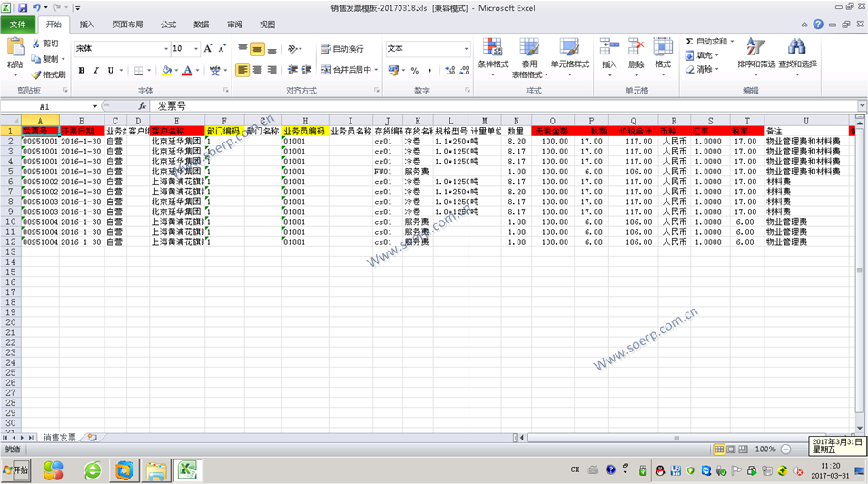The width and height of the screenshot is (868, 484).
Task: Click 自动求和 AutoSum button
Action: pyautogui.click(x=705, y=42)
